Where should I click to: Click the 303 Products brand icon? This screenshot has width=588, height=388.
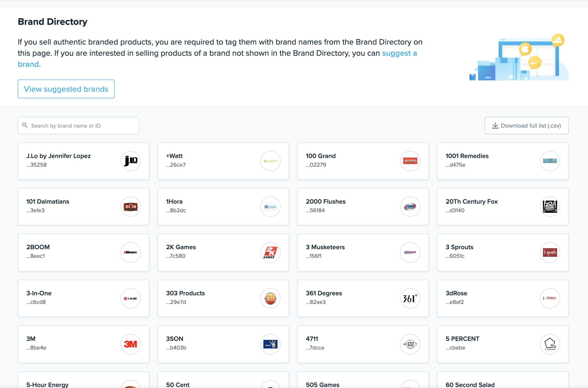pyautogui.click(x=270, y=298)
